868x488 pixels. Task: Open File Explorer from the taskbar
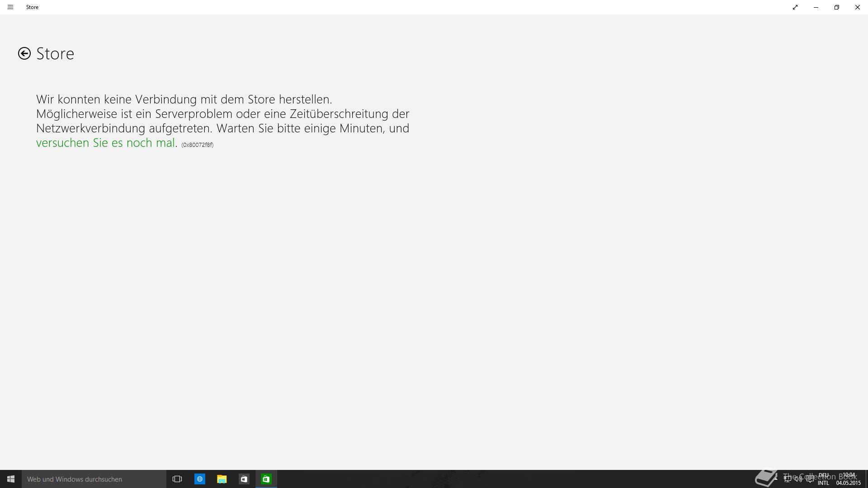[x=222, y=479]
